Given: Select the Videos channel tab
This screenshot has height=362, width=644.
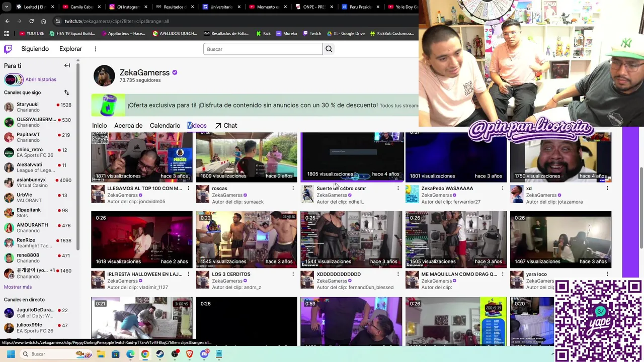Looking at the screenshot, I should [197, 126].
